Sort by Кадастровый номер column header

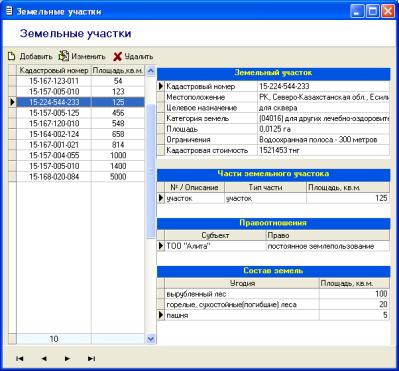54,70
